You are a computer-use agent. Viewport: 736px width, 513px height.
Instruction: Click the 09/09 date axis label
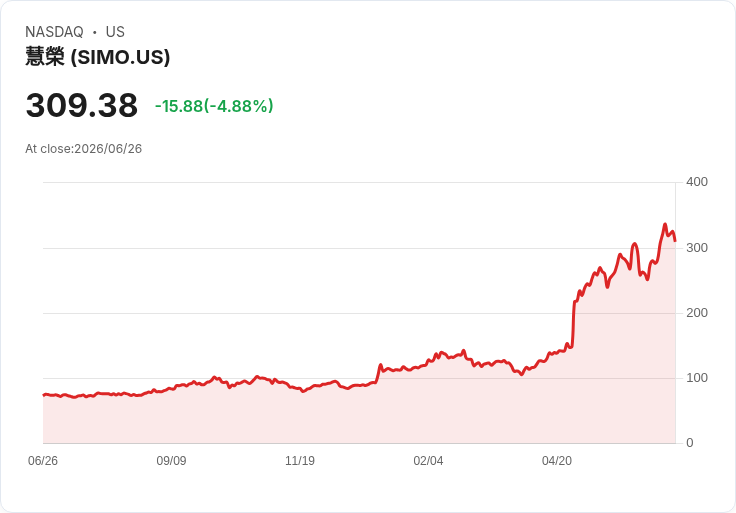[x=171, y=460]
